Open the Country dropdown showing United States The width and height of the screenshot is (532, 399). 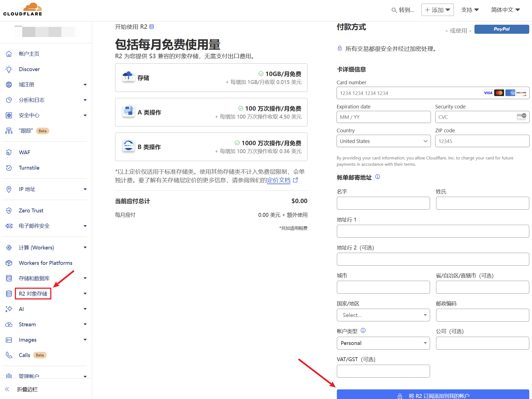[383, 141]
